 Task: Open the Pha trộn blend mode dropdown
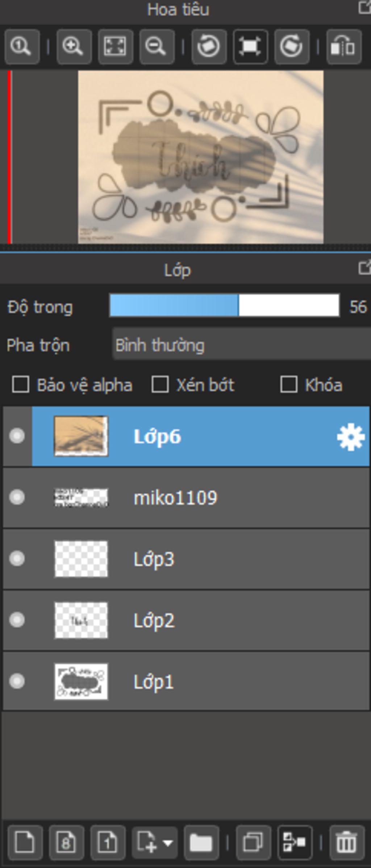click(x=242, y=345)
